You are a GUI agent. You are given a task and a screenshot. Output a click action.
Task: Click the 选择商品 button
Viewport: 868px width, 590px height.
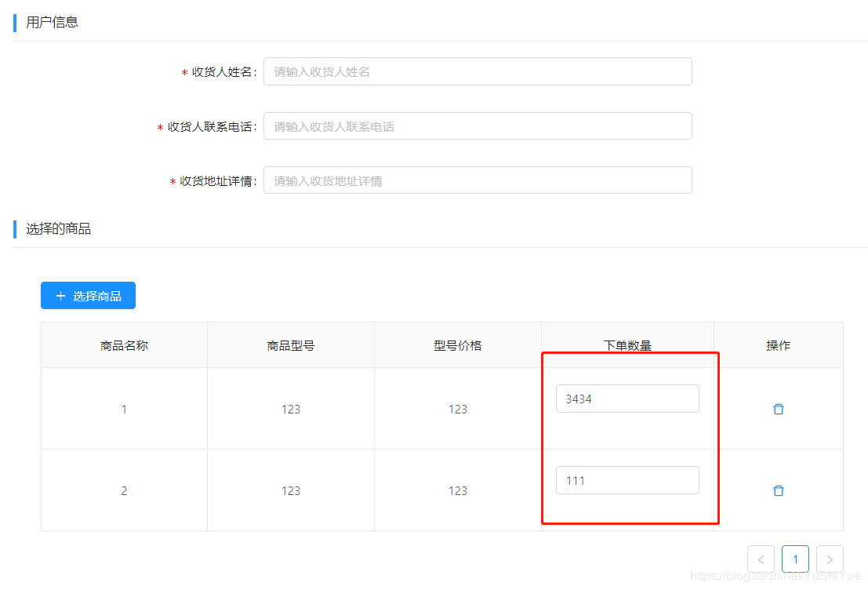click(88, 296)
